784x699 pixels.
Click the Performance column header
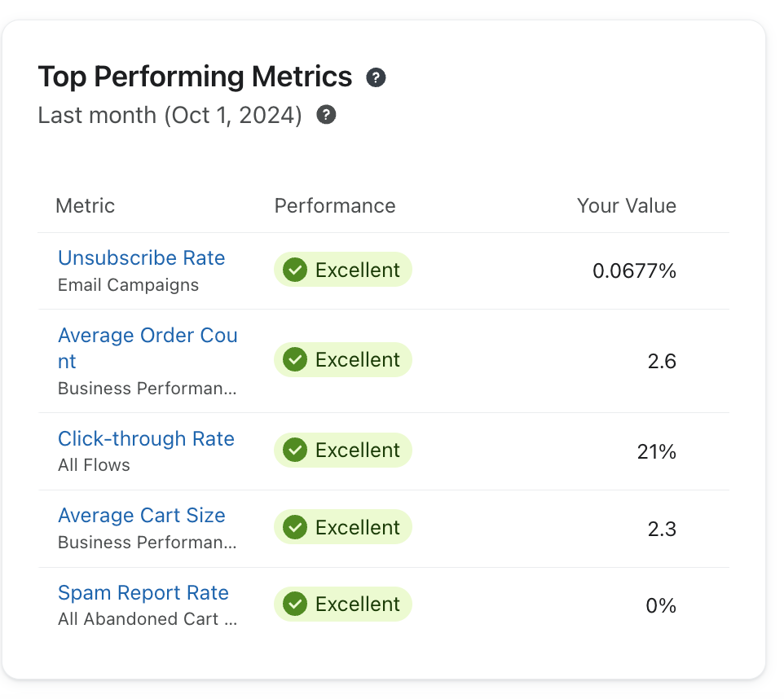(x=335, y=206)
